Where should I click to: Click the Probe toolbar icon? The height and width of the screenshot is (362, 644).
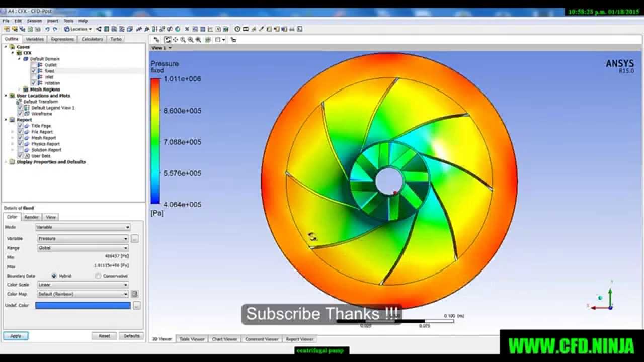(261, 29)
